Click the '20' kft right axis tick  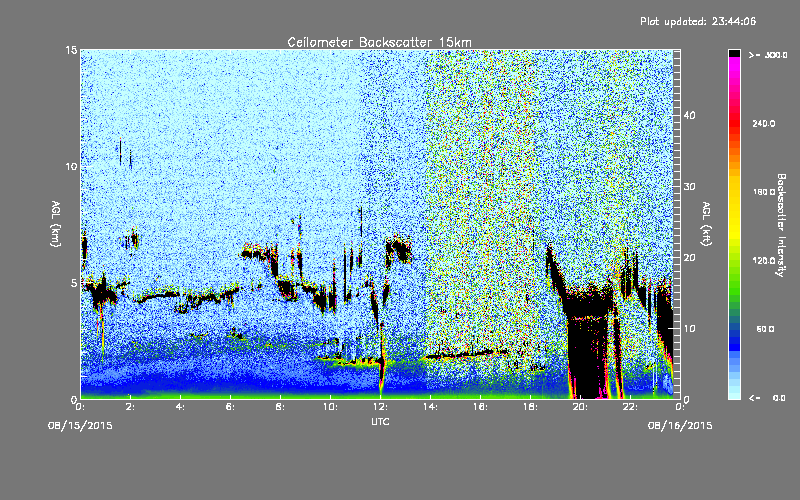click(x=689, y=258)
